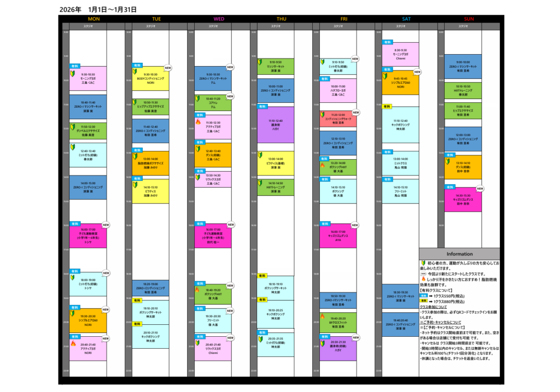Select the WED day column header
The height and width of the screenshot is (392, 560).
[x=219, y=19]
